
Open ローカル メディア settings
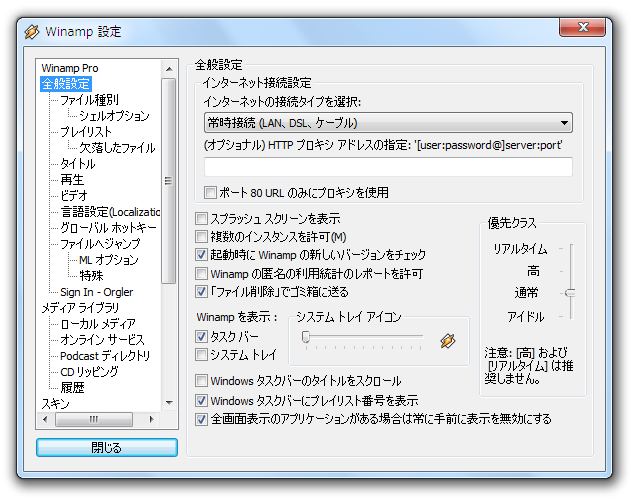98,324
